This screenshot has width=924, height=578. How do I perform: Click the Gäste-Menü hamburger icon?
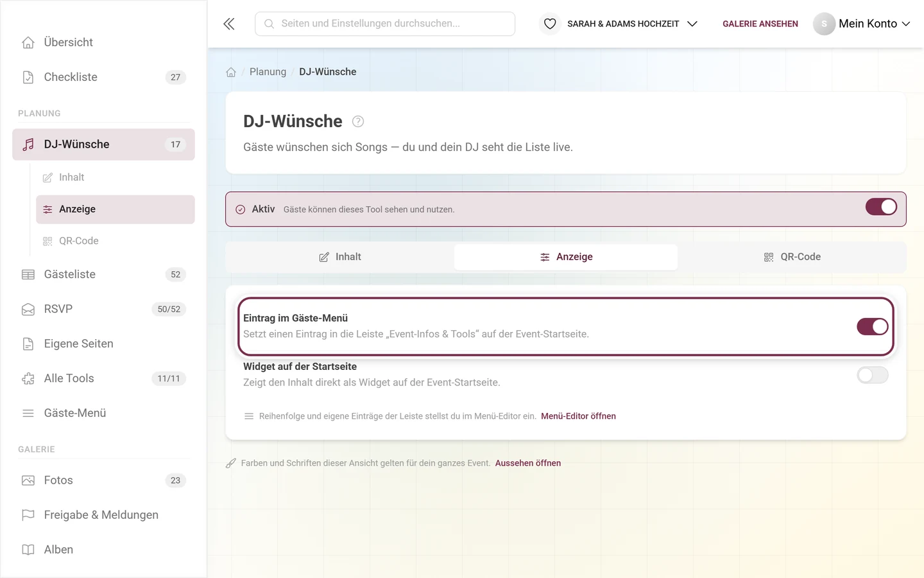click(x=28, y=413)
